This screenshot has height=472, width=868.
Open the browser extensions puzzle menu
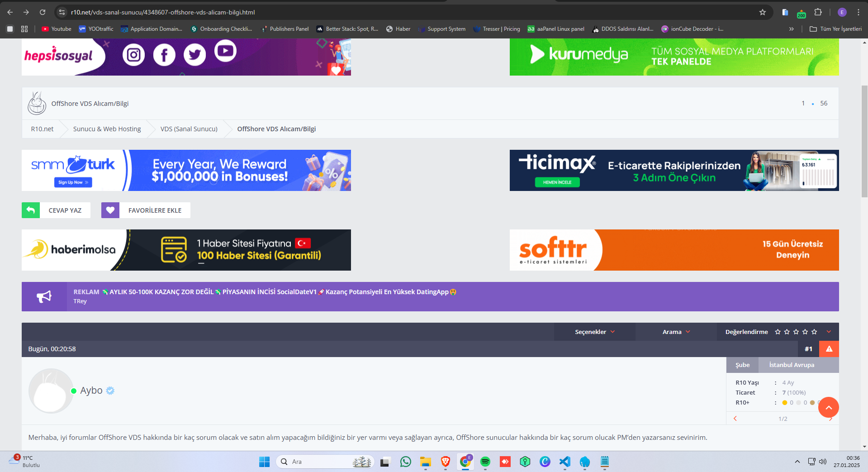click(x=818, y=12)
